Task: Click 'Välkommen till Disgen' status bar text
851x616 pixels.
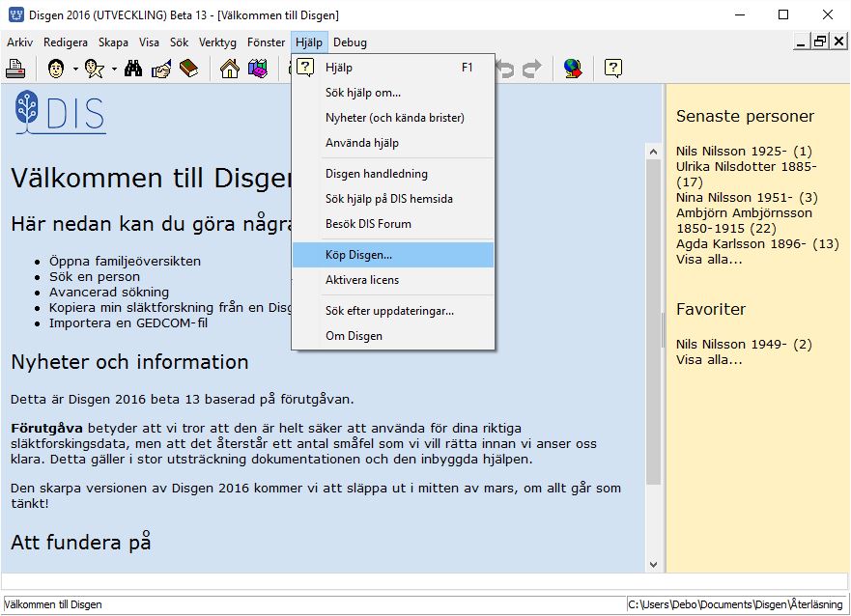Action: coord(53,604)
